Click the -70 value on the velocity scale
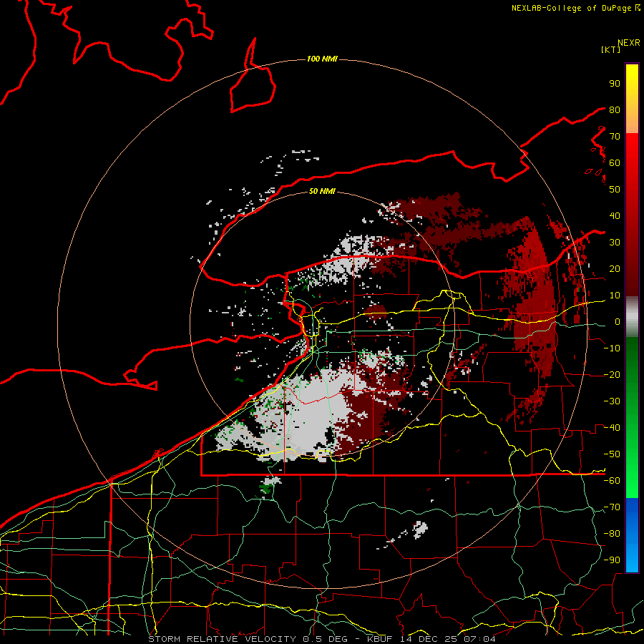This screenshot has width=644, height=644. pos(612,507)
